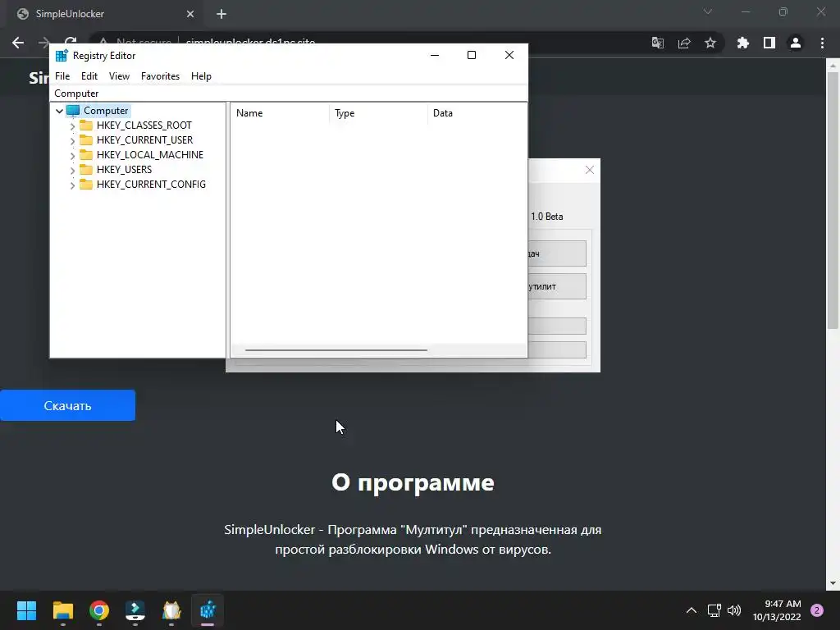Collapse the Computer tree node
The image size is (840, 630).
(59, 111)
